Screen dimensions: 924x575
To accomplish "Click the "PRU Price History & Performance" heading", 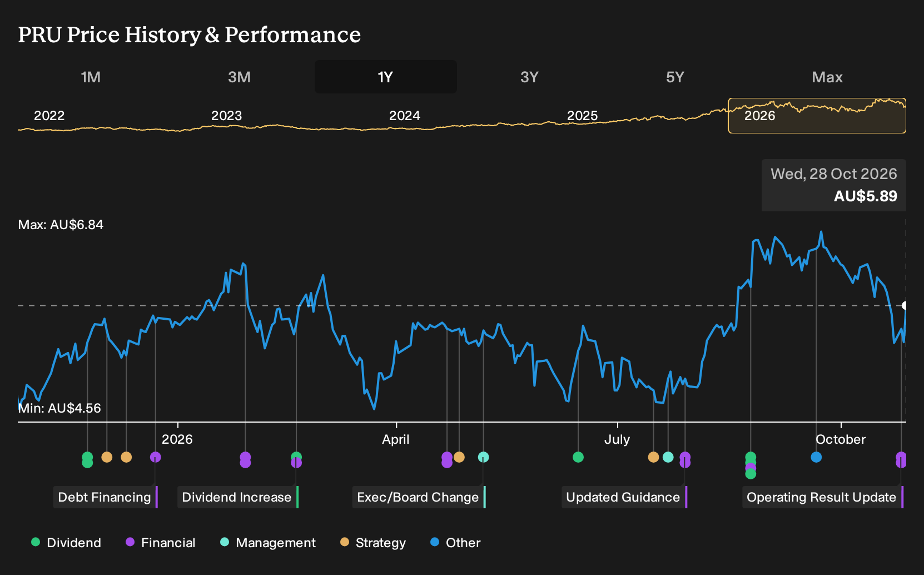I will [190, 34].
